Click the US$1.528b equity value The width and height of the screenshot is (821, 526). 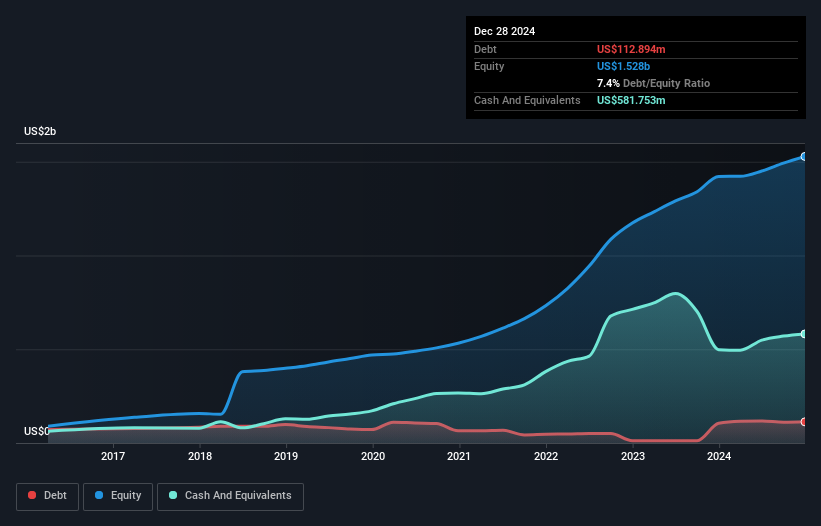(623, 66)
